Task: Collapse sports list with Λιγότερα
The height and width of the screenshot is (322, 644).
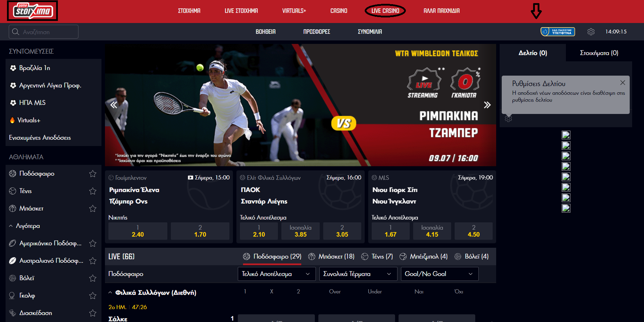Action: click(24, 226)
